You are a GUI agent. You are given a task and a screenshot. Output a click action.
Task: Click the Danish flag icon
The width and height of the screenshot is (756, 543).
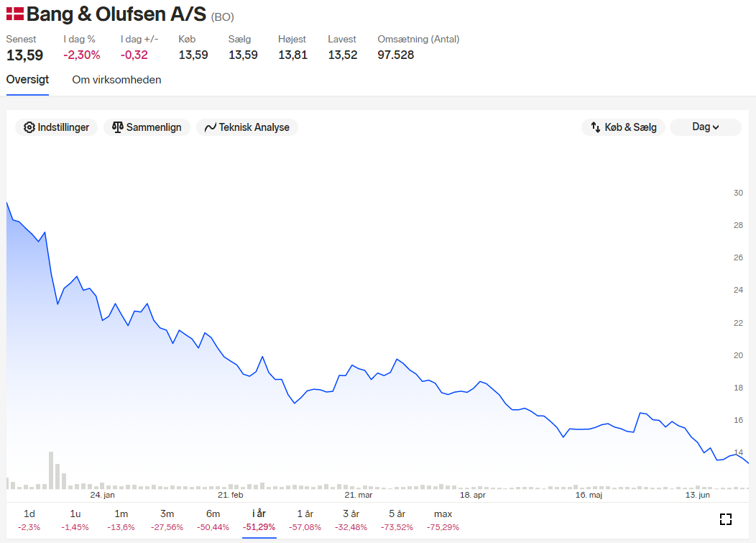[15, 14]
